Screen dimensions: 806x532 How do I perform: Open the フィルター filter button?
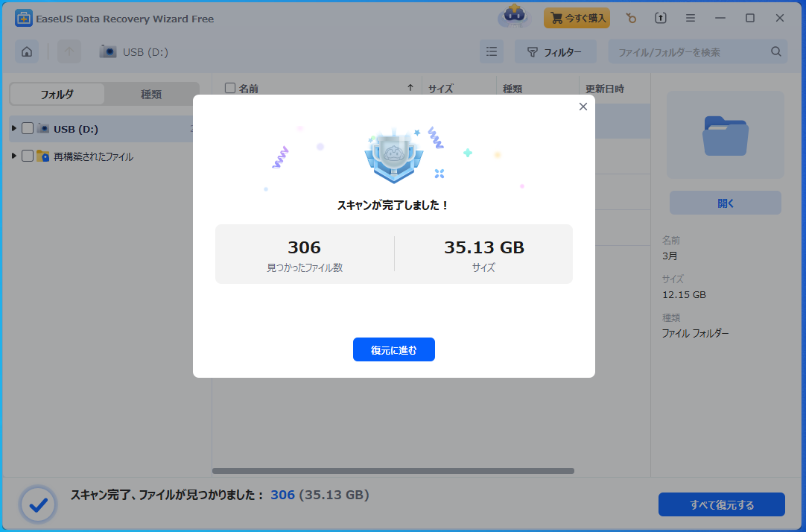[x=555, y=52]
